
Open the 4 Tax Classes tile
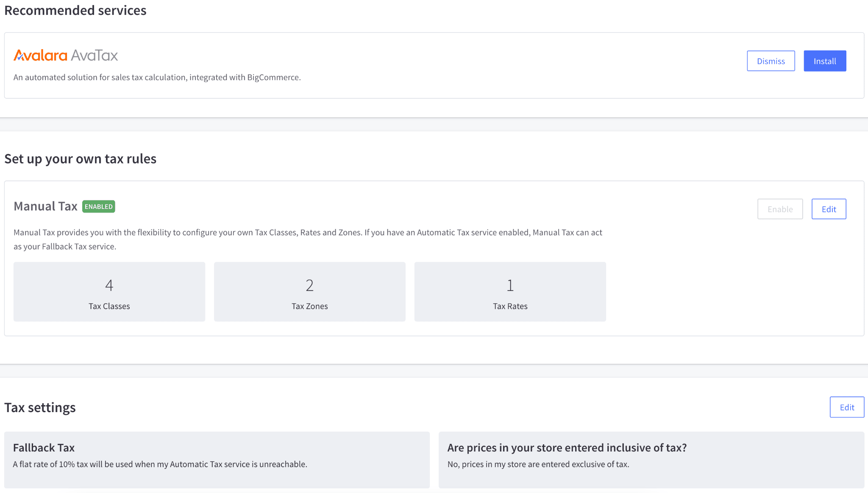[x=109, y=292]
